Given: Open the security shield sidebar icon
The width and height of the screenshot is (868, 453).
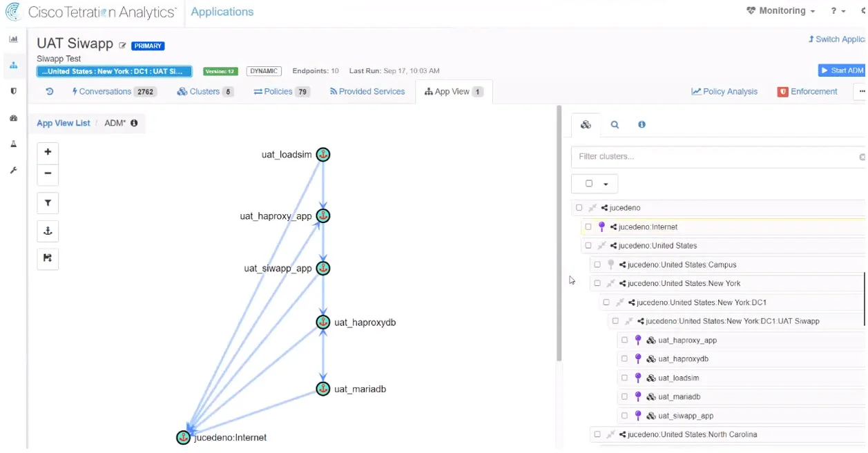Looking at the screenshot, I should (13, 91).
